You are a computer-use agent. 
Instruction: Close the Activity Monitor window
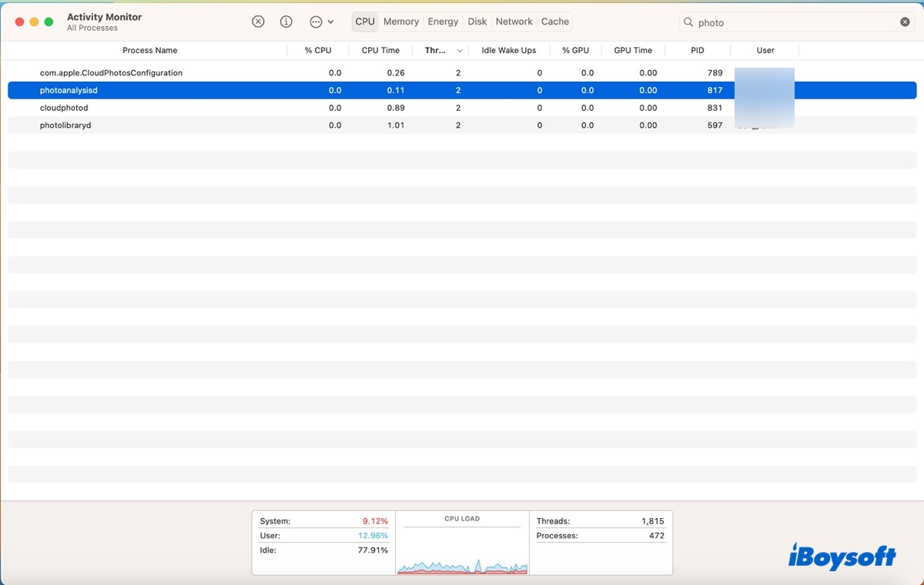point(19,22)
